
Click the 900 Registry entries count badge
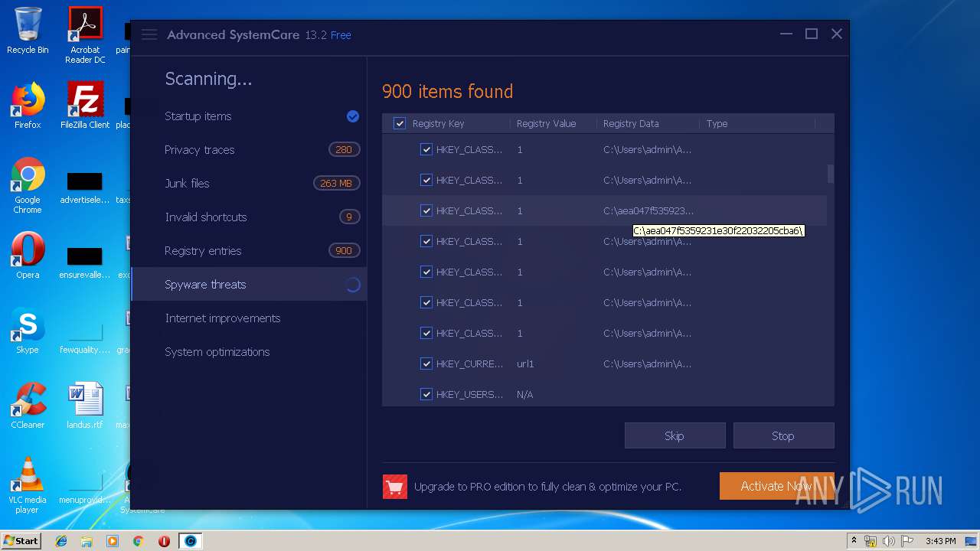pyautogui.click(x=344, y=251)
